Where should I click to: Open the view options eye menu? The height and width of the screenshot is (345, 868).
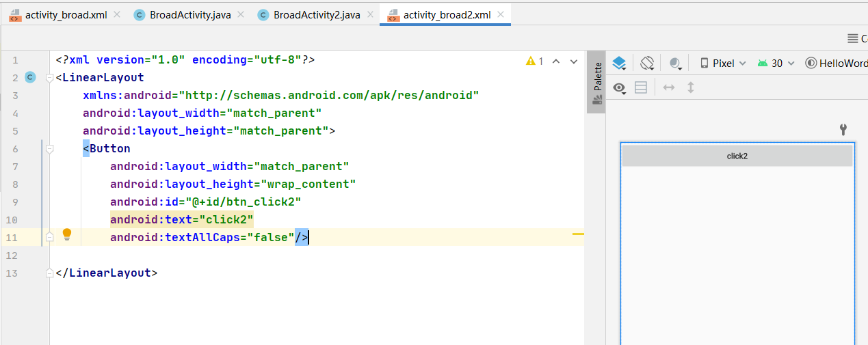(620, 87)
